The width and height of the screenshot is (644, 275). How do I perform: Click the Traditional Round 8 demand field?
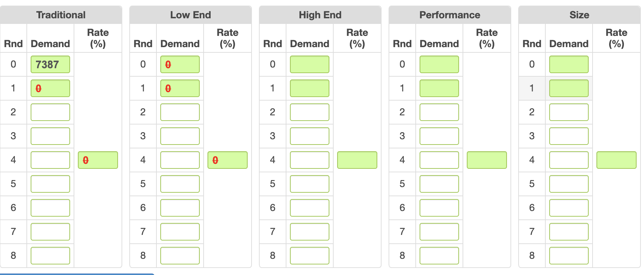[x=50, y=256]
